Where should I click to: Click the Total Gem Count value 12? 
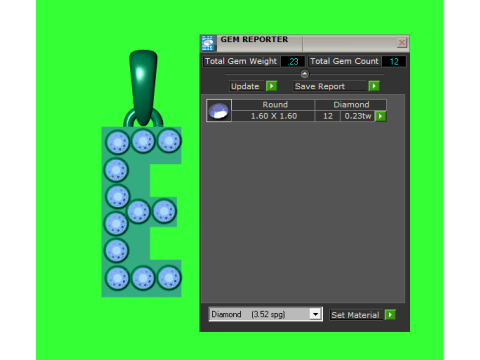(x=394, y=61)
